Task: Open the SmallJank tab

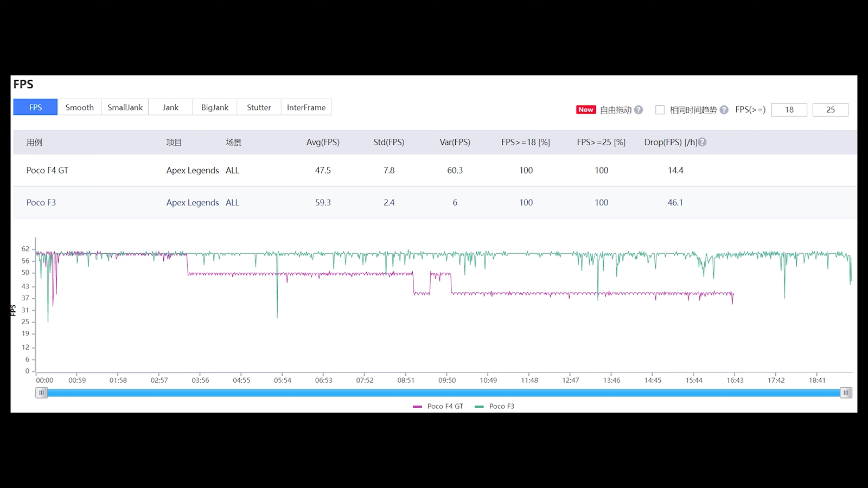Action: 125,107
